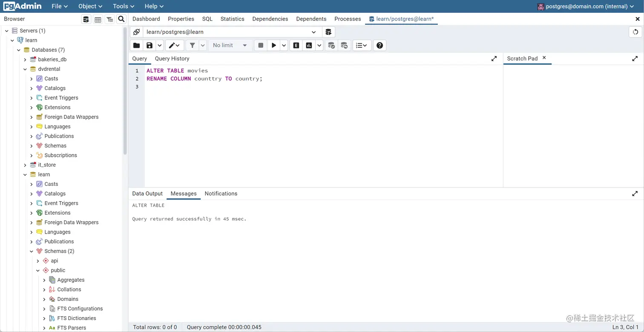Viewport: 644px width, 332px height.
Task: Open the Help menu
Action: pyautogui.click(x=154, y=6)
